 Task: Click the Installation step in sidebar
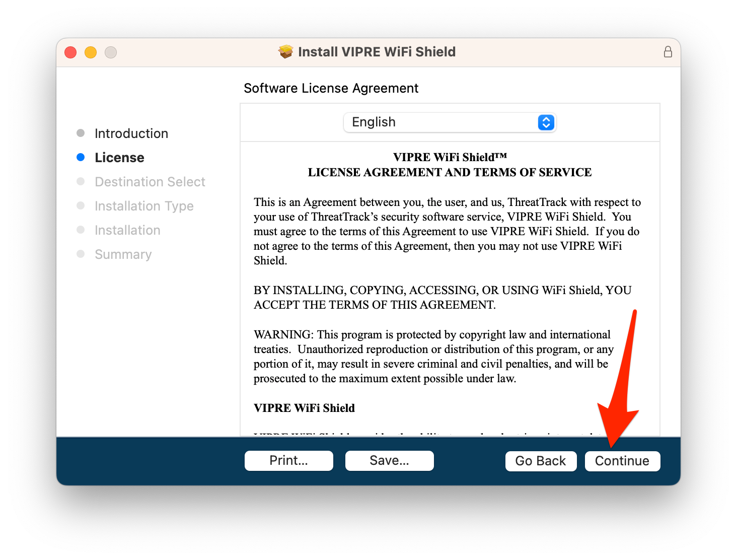127,230
